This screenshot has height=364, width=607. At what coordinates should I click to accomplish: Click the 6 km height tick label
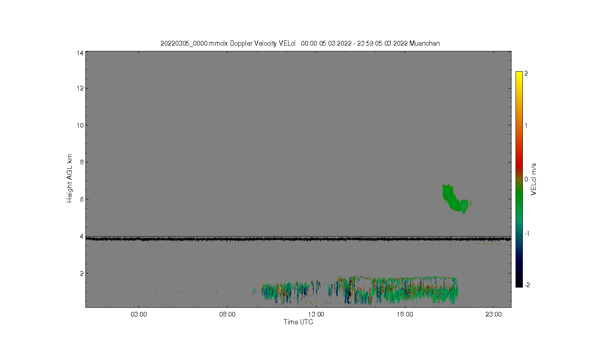coord(82,199)
